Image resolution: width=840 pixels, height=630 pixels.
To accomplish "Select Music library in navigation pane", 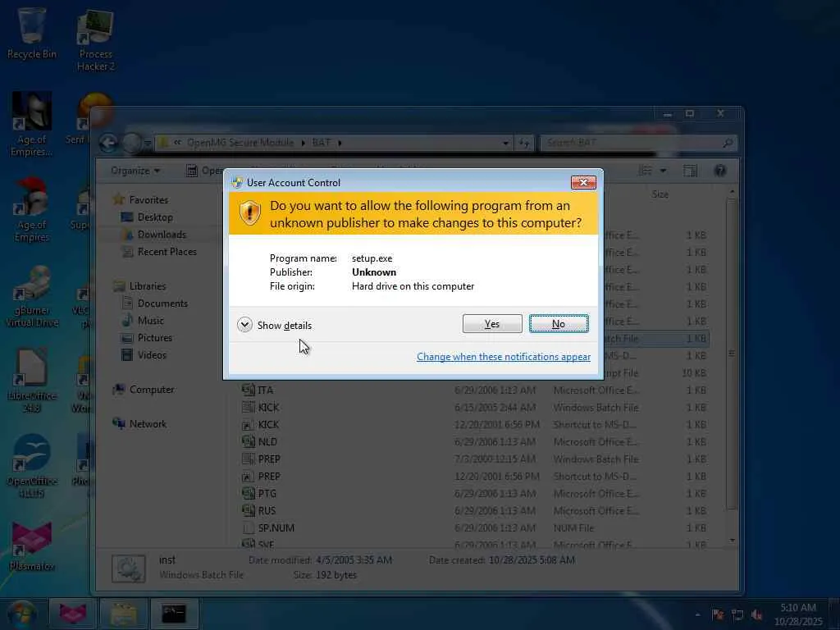I will 143,321.
